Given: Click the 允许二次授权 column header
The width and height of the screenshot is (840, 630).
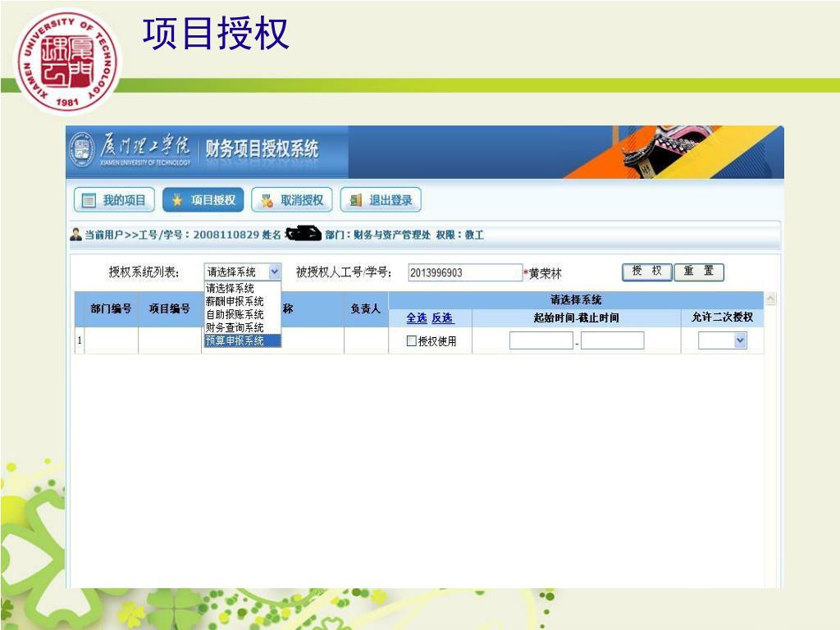Looking at the screenshot, I should click(x=722, y=317).
